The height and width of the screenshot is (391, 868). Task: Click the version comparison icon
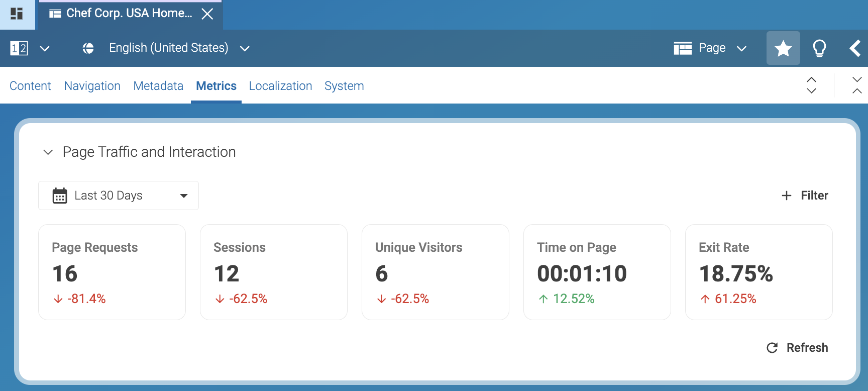tap(19, 48)
